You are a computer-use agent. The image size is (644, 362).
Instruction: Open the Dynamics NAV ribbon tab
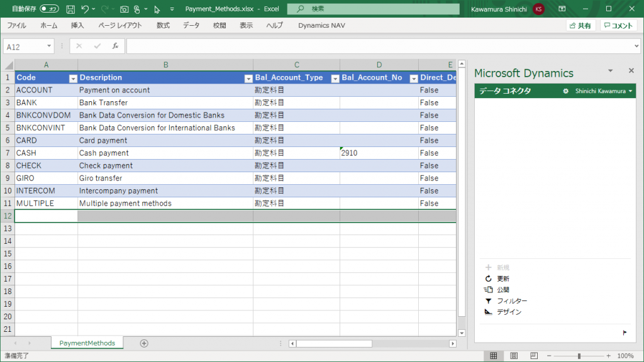[321, 25]
